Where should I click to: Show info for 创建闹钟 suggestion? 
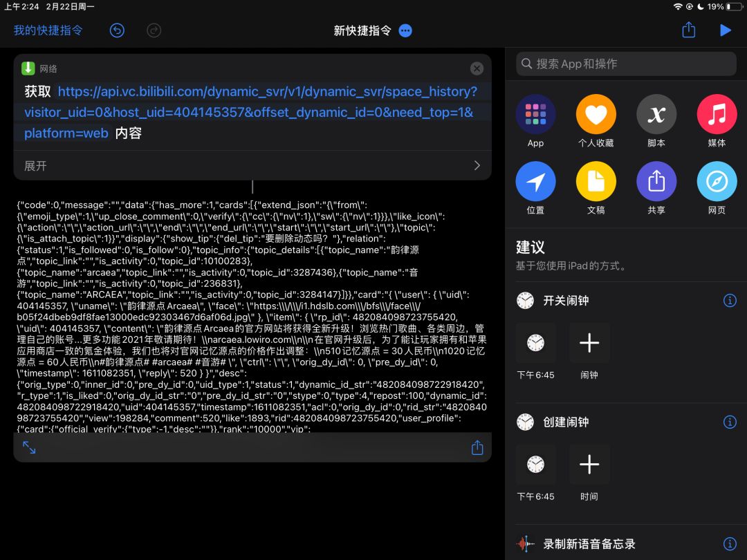[730, 422]
